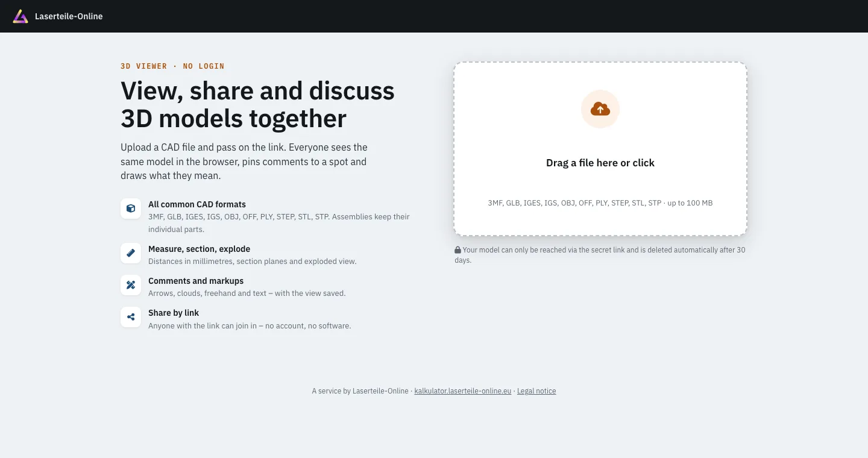
Task: Select the "Share by link" heading
Action: coord(174,313)
